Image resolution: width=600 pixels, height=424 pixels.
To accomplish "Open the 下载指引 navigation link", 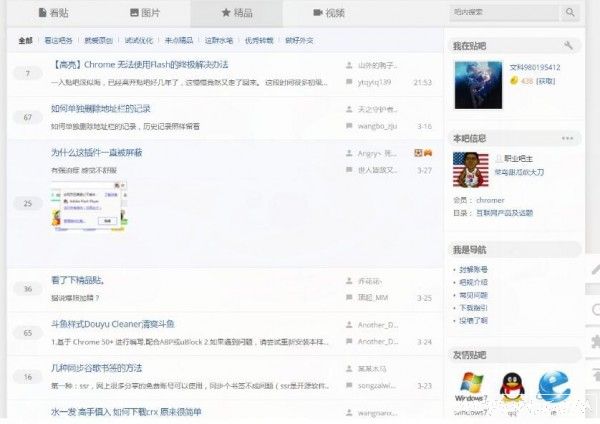I will coord(473,308).
